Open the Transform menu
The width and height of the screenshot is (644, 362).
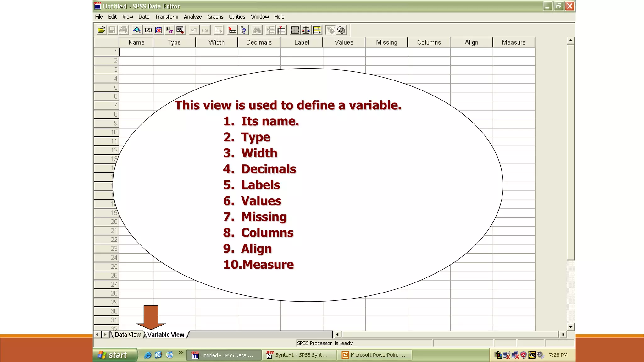point(166,17)
